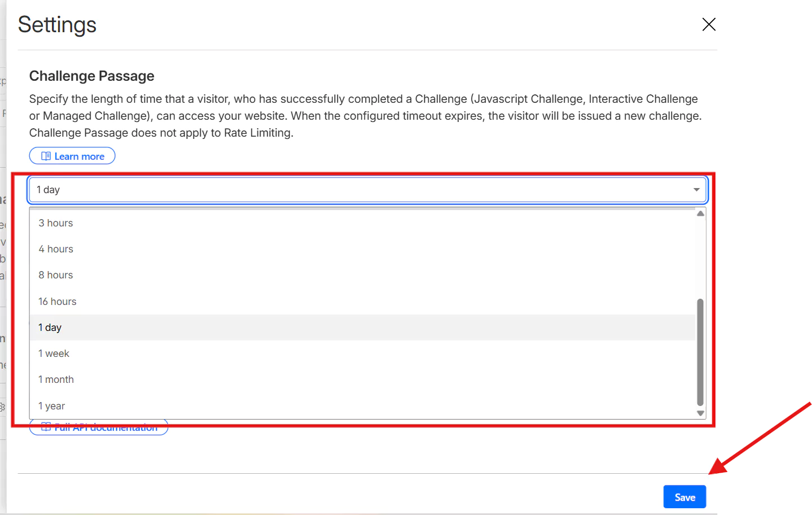Viewport: 812px width, 515px height.
Task: Click the dropdown list scrollbar thumb
Action: pos(700,351)
